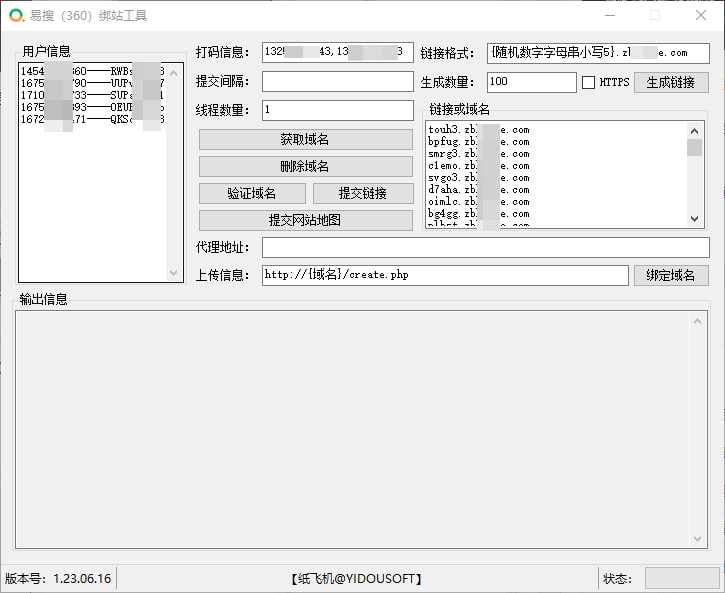Screen dimensions: 725x593
Task: Close the 绑站工具 window
Action: click(700, 15)
